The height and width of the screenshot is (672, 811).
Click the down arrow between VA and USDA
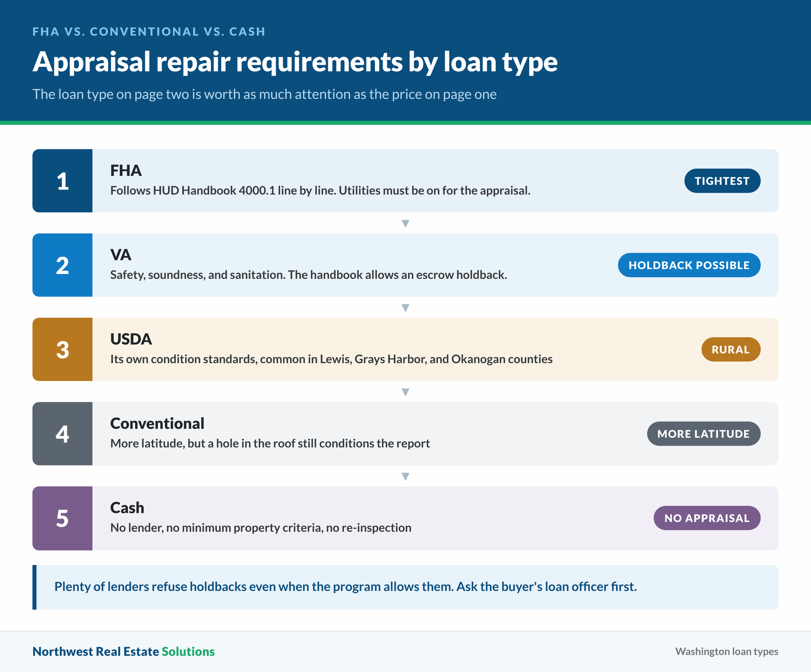[x=405, y=308]
